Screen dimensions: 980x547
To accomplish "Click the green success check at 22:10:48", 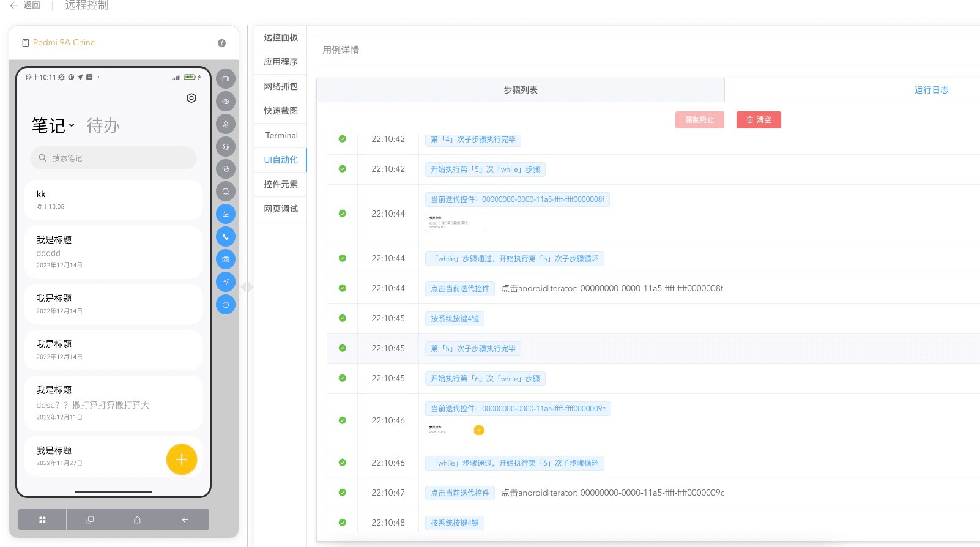I will 343,523.
